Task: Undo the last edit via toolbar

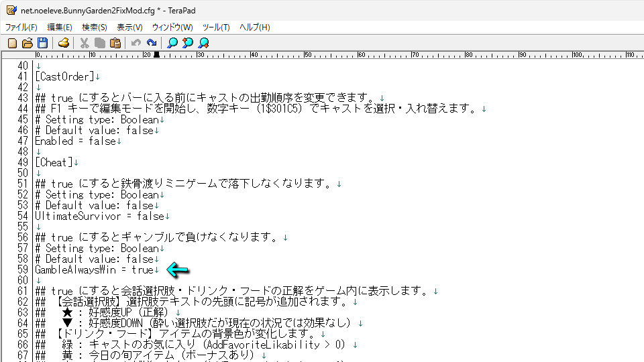Action: coord(136,43)
